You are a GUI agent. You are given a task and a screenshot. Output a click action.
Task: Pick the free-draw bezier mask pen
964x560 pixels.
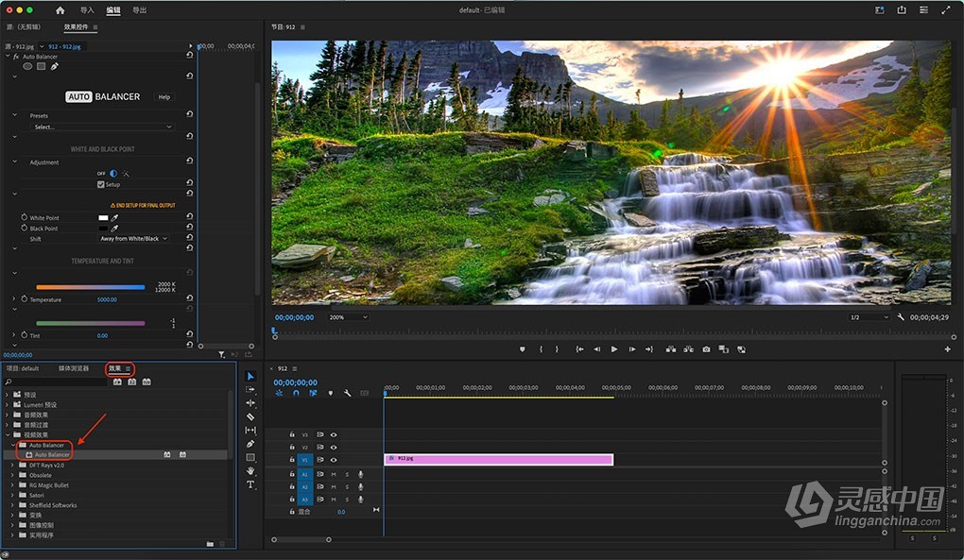click(55, 66)
